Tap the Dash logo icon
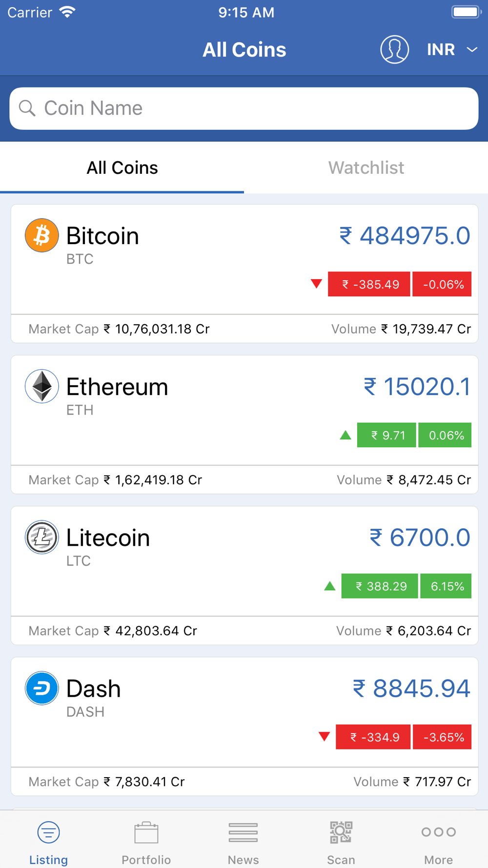The width and height of the screenshot is (488, 868). [42, 688]
